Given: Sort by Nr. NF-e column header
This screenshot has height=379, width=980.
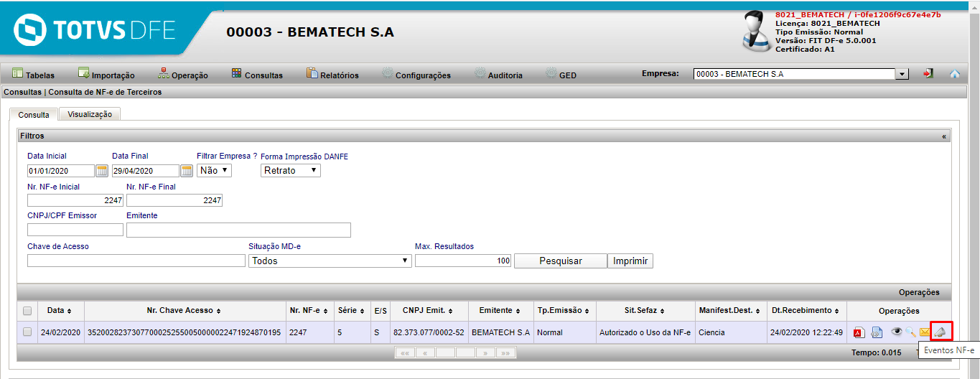Looking at the screenshot, I should point(309,310).
